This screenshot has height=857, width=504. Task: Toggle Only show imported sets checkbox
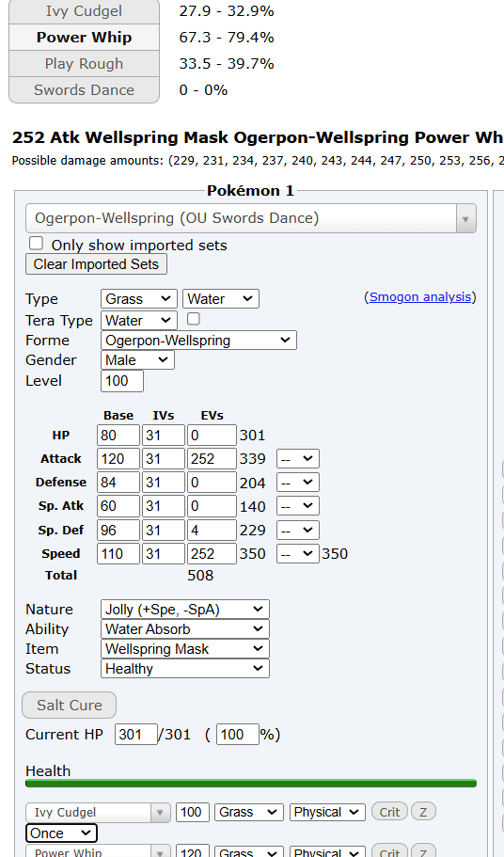[36, 244]
